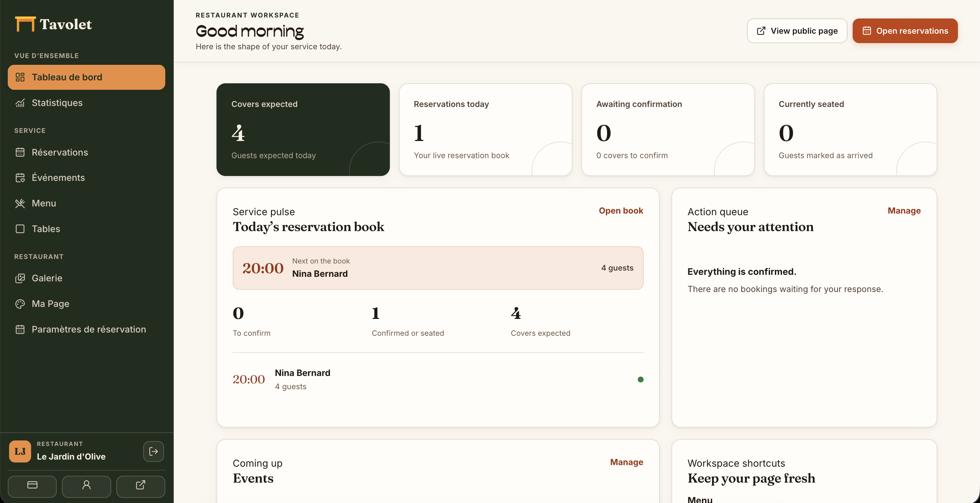Click the LJ restaurant avatar
Viewport: 980px width, 503px height.
tap(20, 451)
